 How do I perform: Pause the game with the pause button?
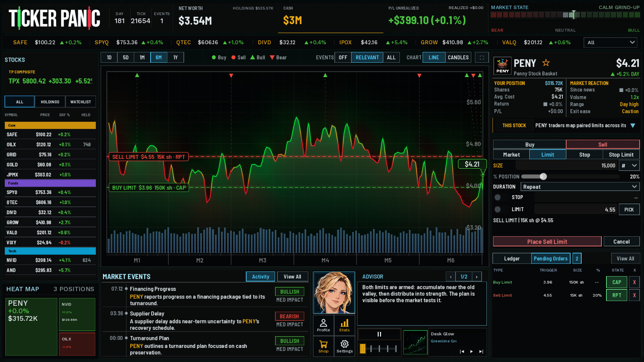pyautogui.click(x=379, y=334)
